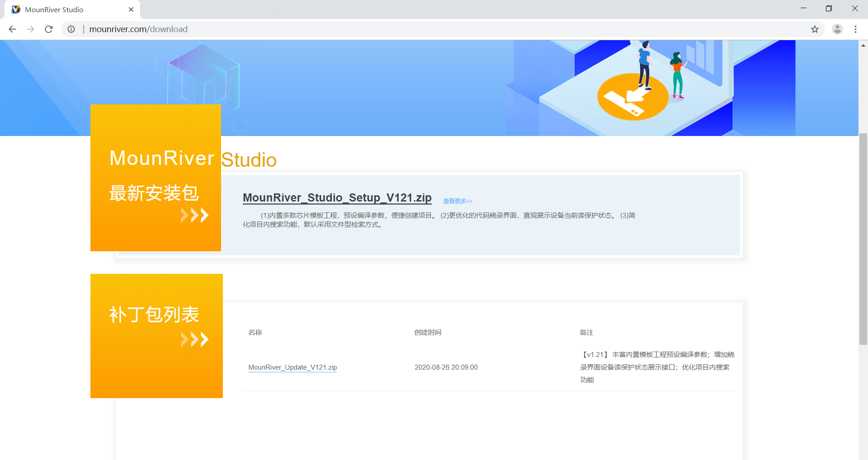Viewport: 868px width, 460px height.
Task: Click inside the browser address bar
Action: coord(226,29)
